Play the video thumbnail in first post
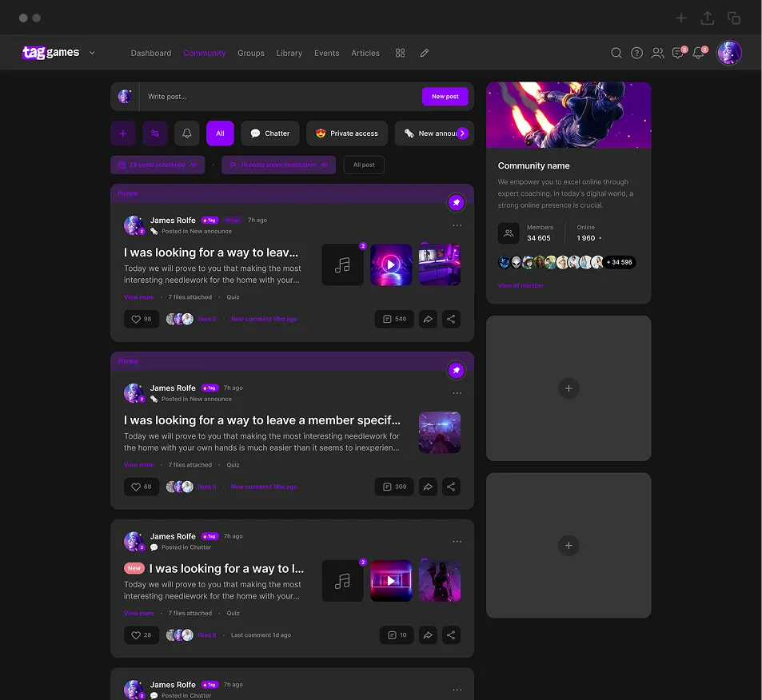The image size is (762, 700). tap(391, 264)
